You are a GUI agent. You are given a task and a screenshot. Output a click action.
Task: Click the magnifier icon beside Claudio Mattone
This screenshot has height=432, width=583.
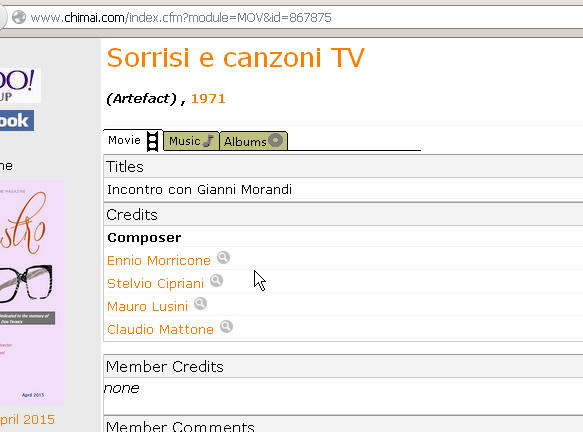coord(226,327)
